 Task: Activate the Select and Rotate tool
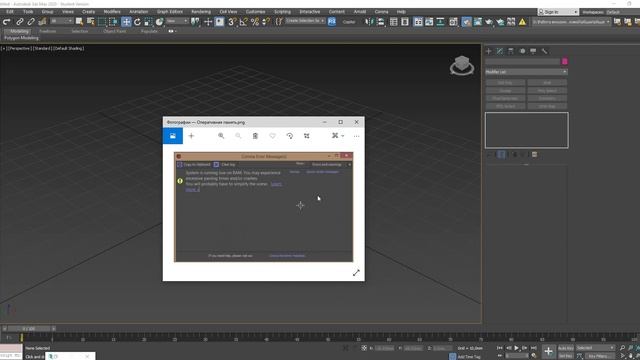(138, 22)
